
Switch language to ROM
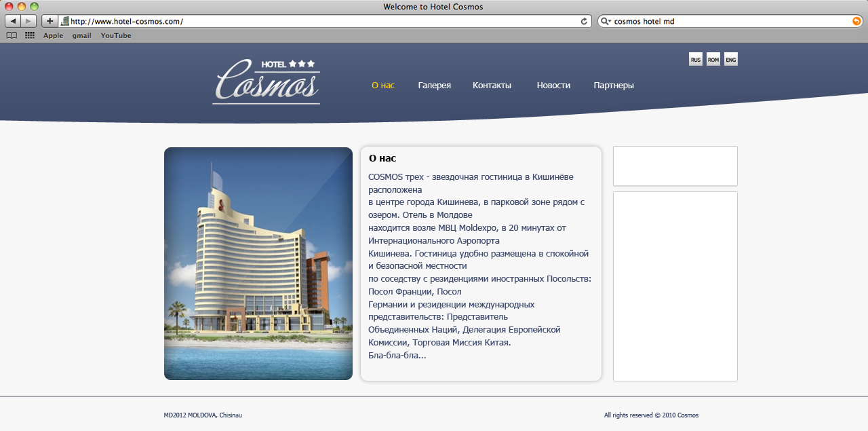pos(713,59)
